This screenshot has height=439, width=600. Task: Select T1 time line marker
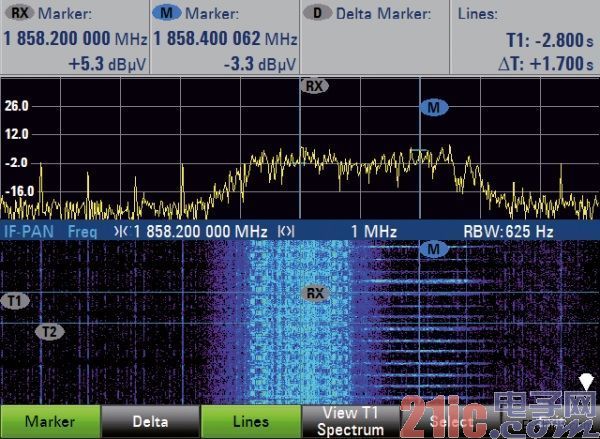[15, 301]
